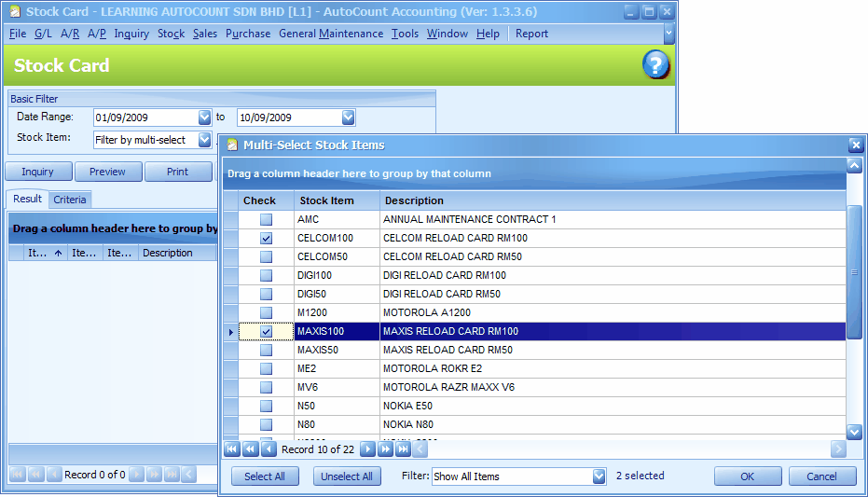Go to next page in Multi-Select navigator
The height and width of the screenshot is (497, 868).
click(385, 449)
